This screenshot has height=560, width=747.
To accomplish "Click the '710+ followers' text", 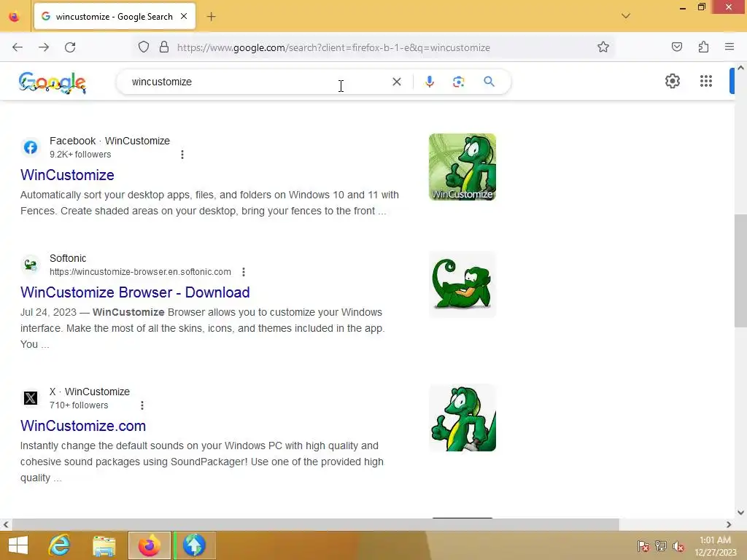I will [79, 405].
